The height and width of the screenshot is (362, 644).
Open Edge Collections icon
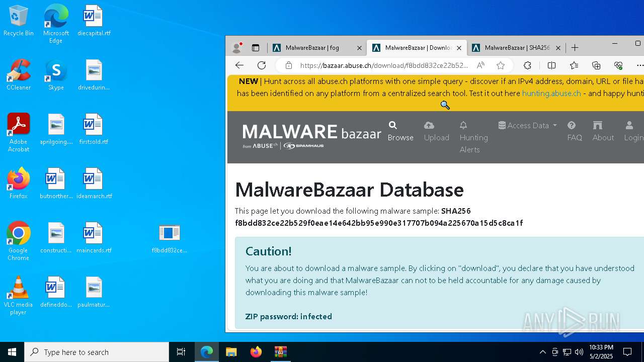(x=596, y=65)
